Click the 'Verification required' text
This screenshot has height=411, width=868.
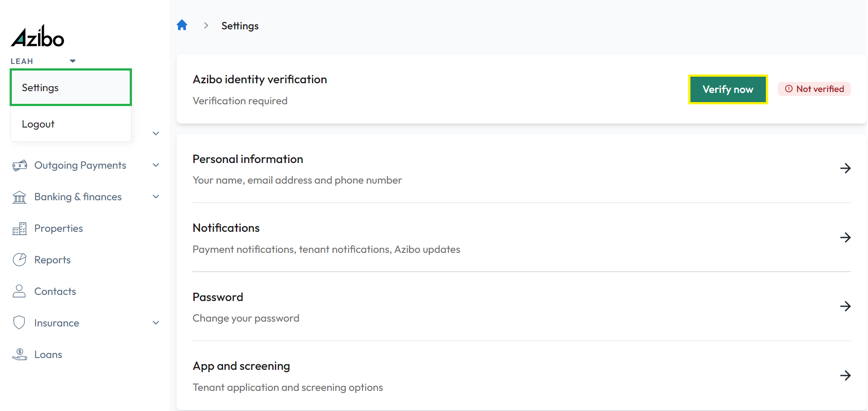tap(240, 101)
